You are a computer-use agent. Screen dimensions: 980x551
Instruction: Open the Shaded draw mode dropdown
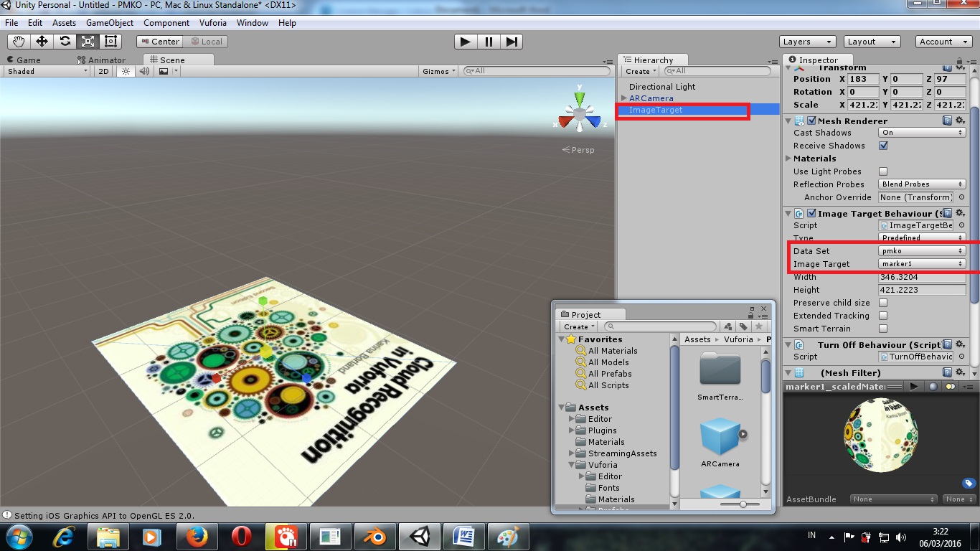point(47,71)
